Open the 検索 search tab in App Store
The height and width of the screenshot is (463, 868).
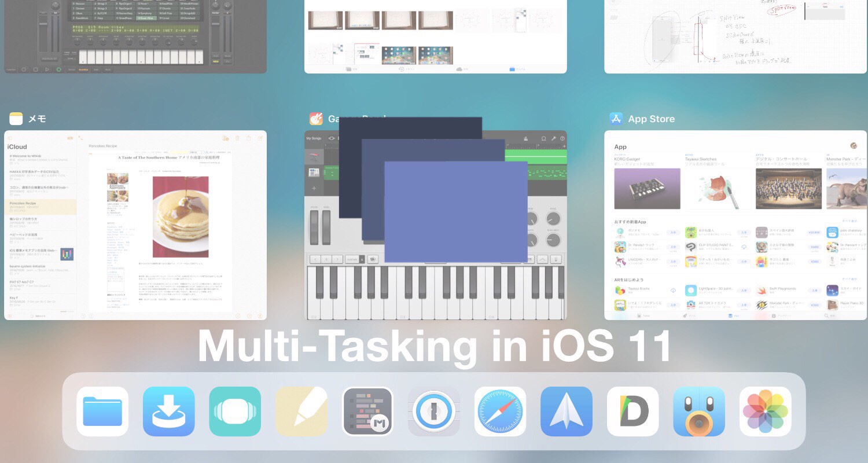click(x=830, y=316)
